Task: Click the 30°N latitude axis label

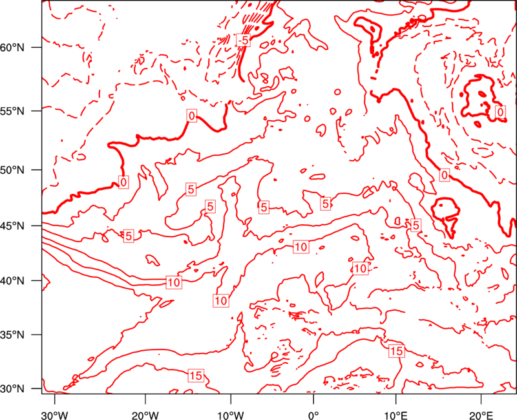Action: [12, 388]
